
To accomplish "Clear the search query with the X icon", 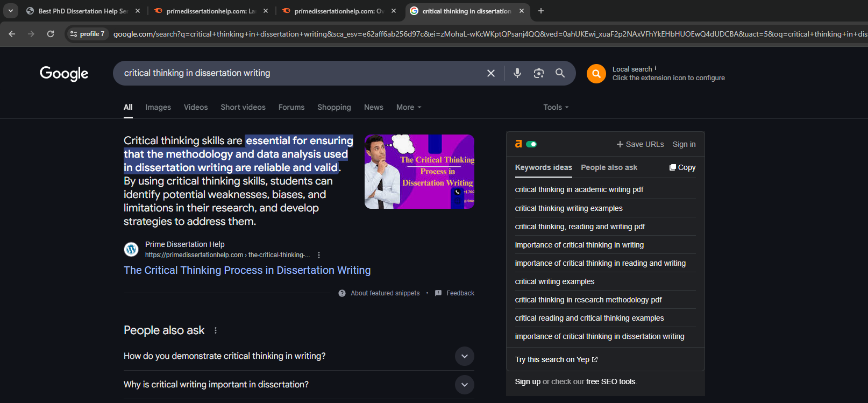I will [x=491, y=73].
